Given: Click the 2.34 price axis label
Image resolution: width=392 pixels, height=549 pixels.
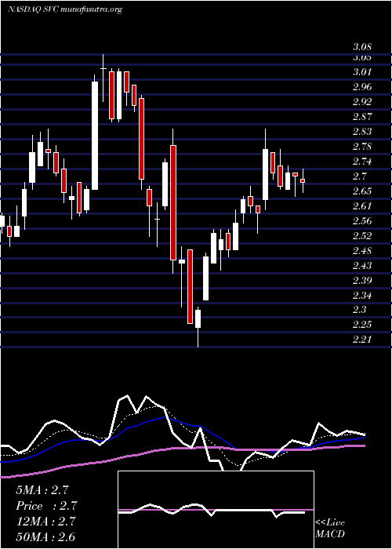Looking at the screenshot, I should pos(361,295).
